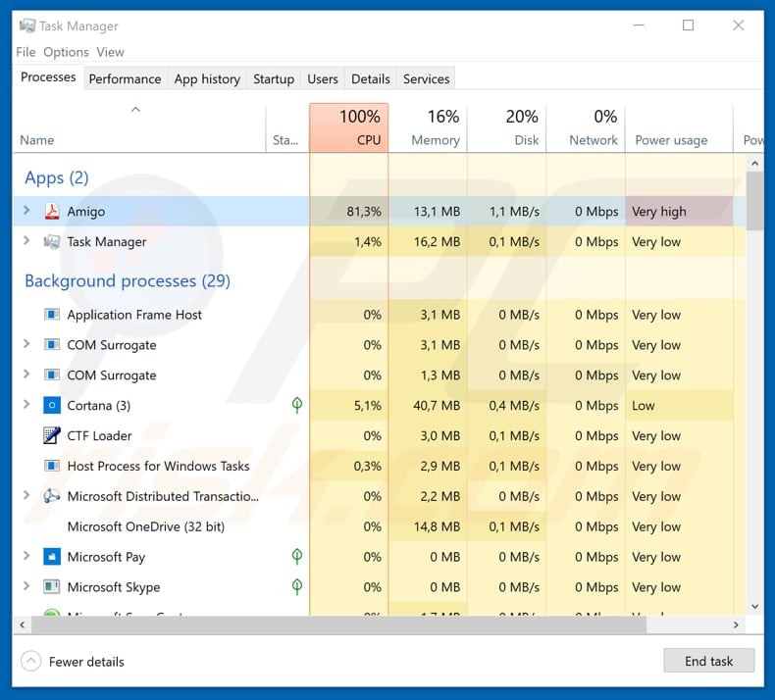The width and height of the screenshot is (775, 700).
Task: Click the Microsoft Pay icon
Action: [52, 556]
